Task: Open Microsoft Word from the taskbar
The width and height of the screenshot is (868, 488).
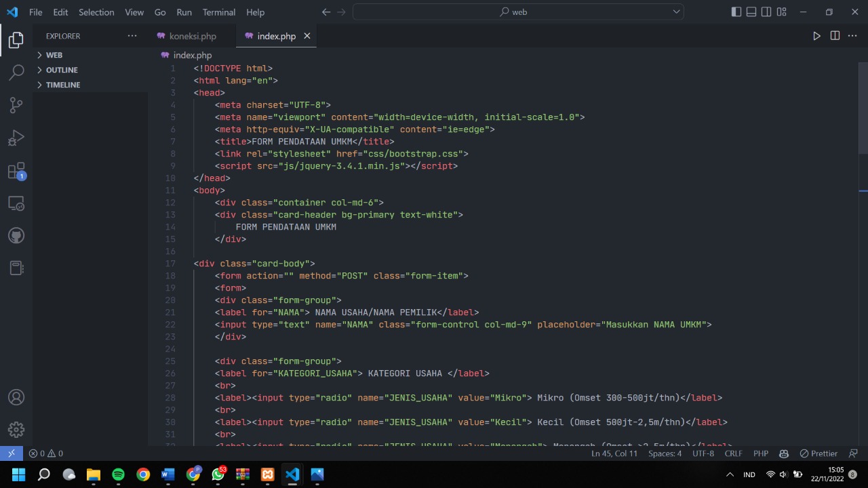Action: coord(167,474)
